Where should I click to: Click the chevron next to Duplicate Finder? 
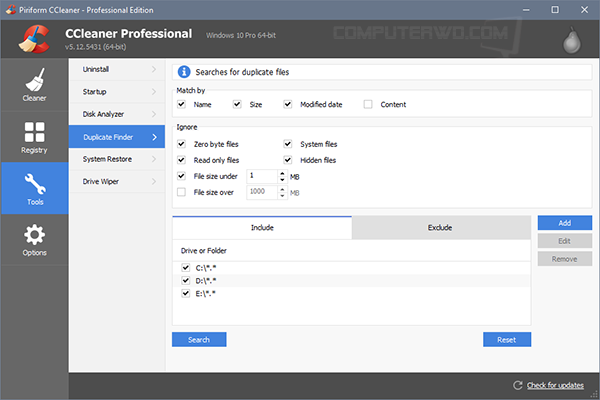[x=154, y=137]
